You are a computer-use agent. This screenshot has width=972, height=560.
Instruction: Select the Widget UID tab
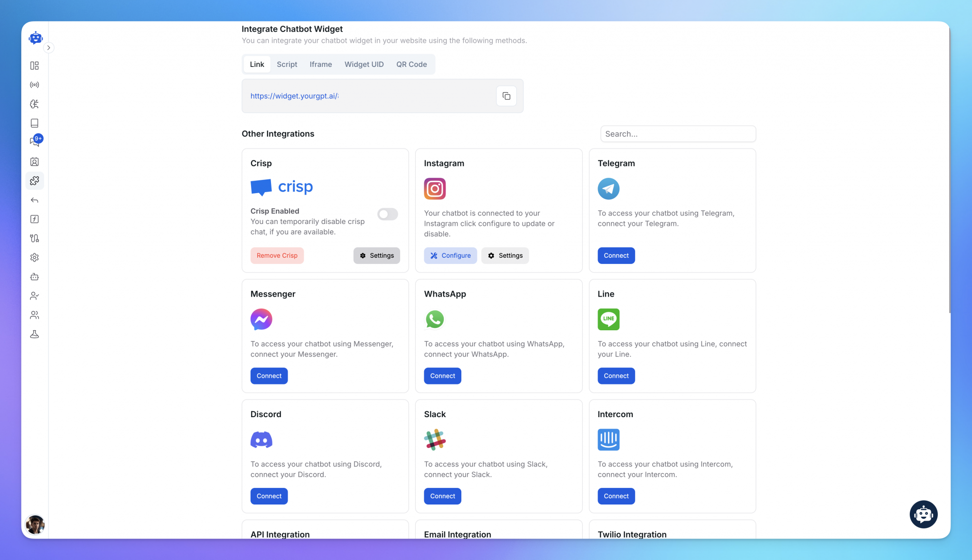[364, 64]
